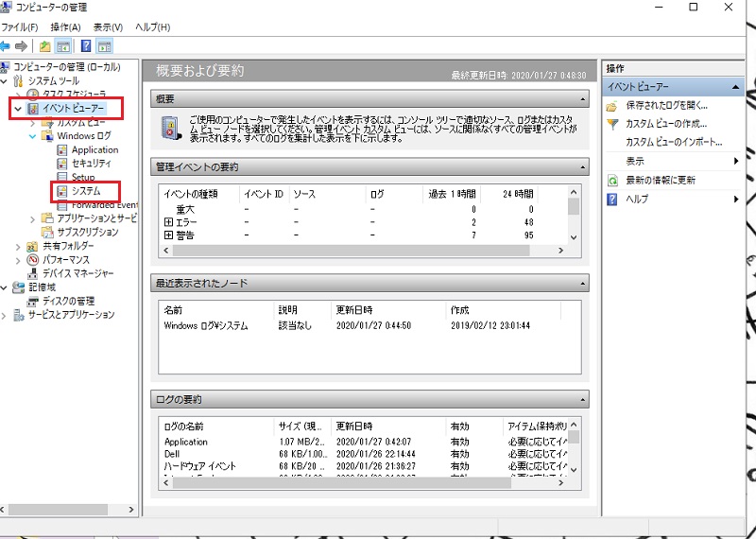Select Application row in ログの要約
The height and width of the screenshot is (539, 756).
click(365, 442)
